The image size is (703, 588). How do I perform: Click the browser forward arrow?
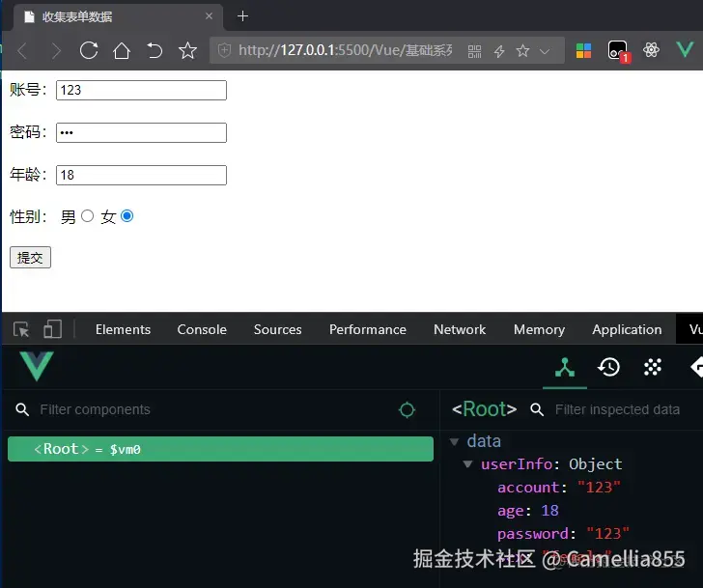click(56, 50)
